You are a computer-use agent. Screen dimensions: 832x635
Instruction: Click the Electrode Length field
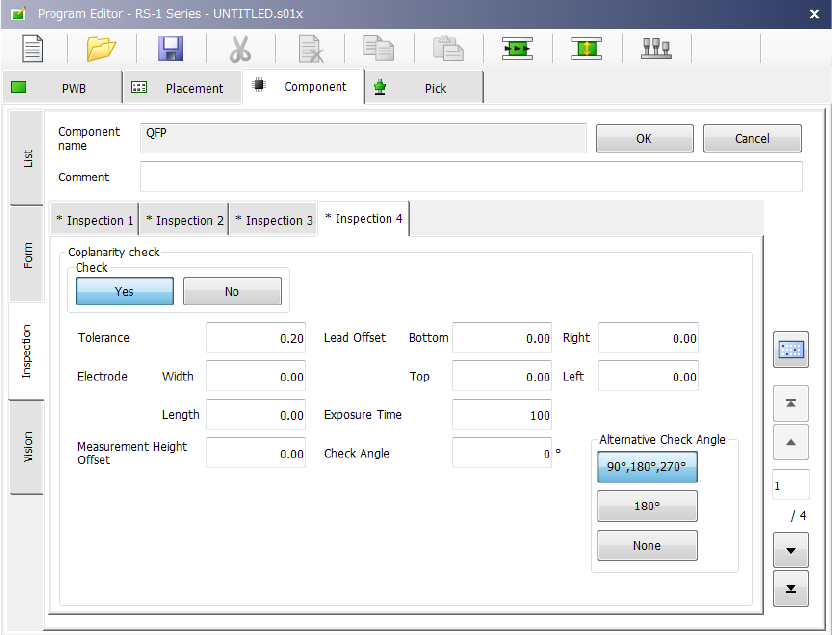(256, 414)
